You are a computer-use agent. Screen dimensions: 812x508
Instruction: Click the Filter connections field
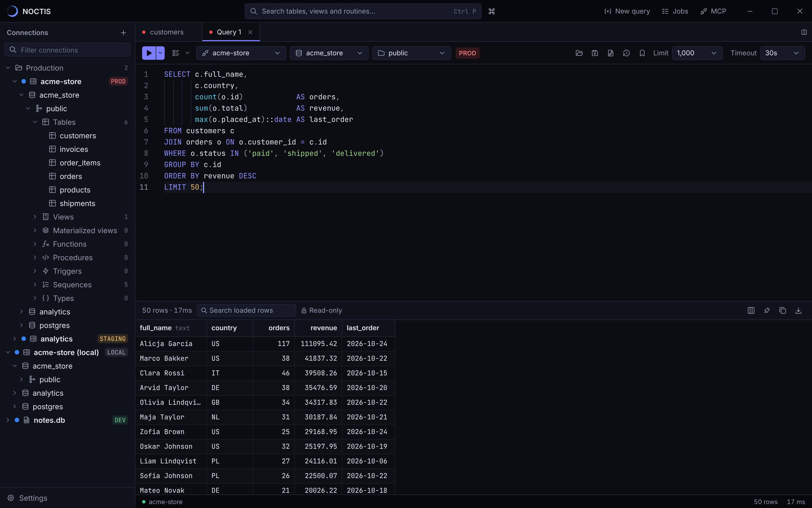[x=67, y=50]
